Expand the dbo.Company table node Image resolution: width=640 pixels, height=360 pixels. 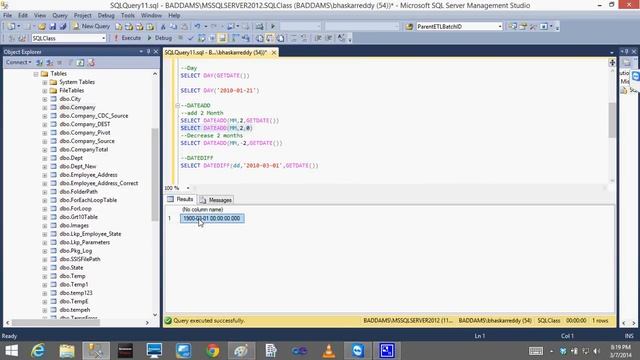point(45,108)
